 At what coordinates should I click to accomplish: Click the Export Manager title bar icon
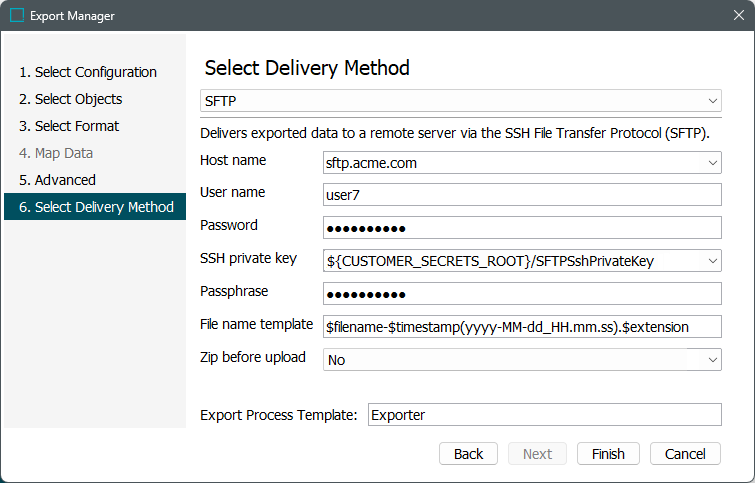tap(16, 16)
